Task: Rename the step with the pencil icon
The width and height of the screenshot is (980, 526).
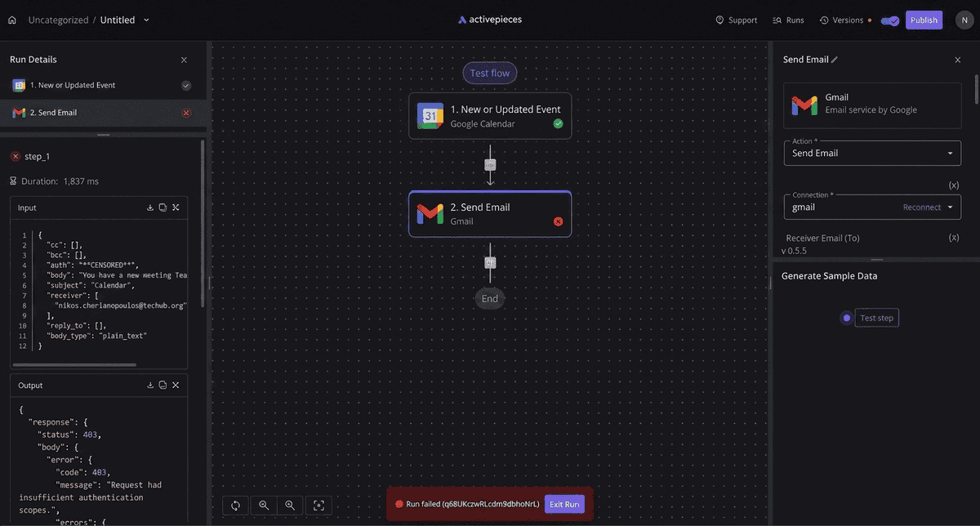Action: point(835,60)
